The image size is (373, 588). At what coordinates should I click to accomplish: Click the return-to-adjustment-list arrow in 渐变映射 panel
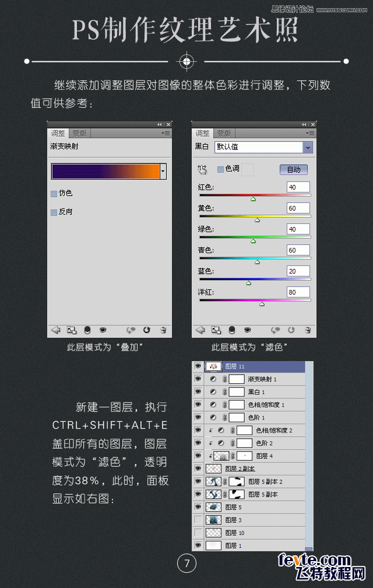56,330
